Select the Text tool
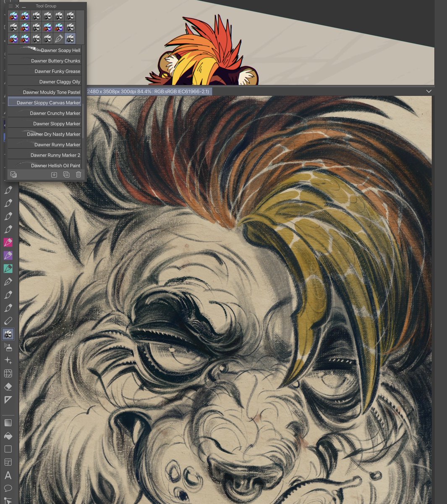The image size is (447, 504). point(8,475)
